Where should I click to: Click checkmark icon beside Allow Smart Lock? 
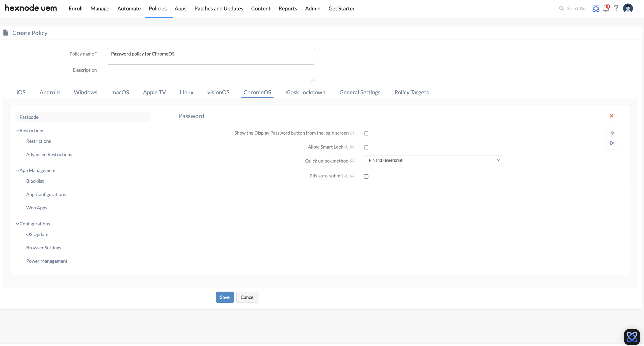pyautogui.click(x=352, y=147)
